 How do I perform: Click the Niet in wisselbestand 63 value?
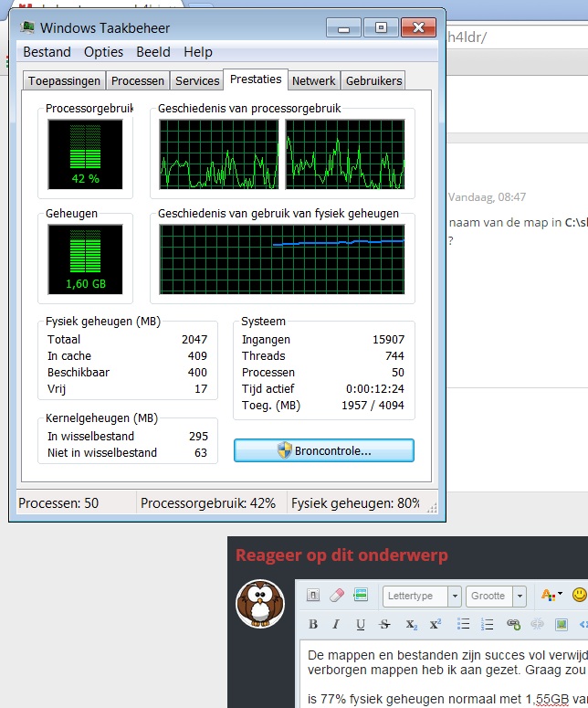[x=201, y=452]
